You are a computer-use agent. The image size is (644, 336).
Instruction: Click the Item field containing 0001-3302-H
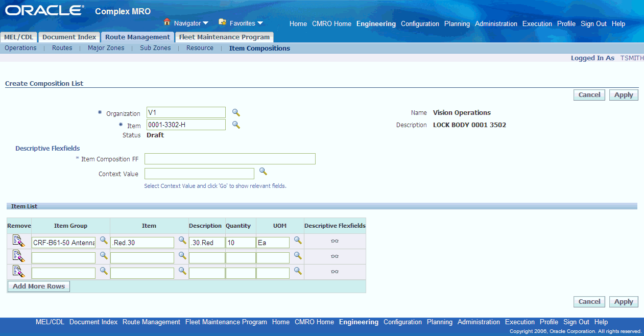coord(186,125)
